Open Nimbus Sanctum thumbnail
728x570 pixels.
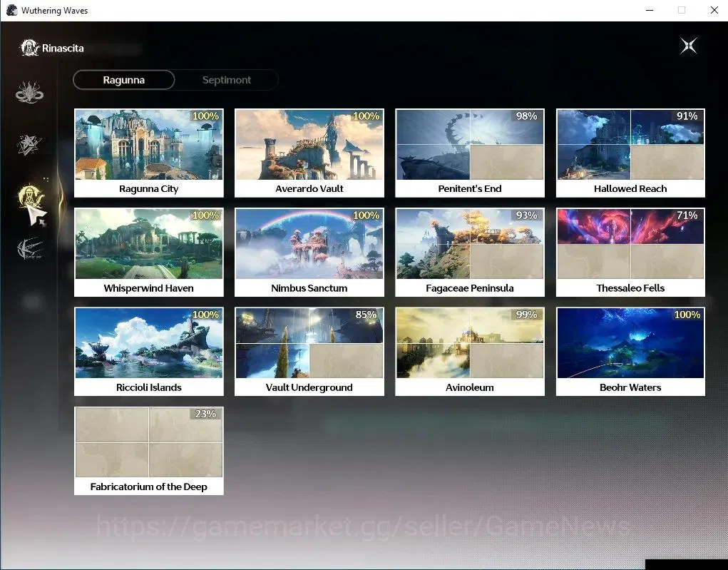click(309, 244)
